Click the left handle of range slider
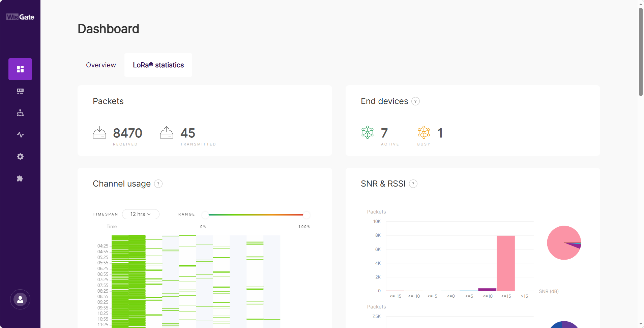The image size is (644, 328). [x=205, y=215]
